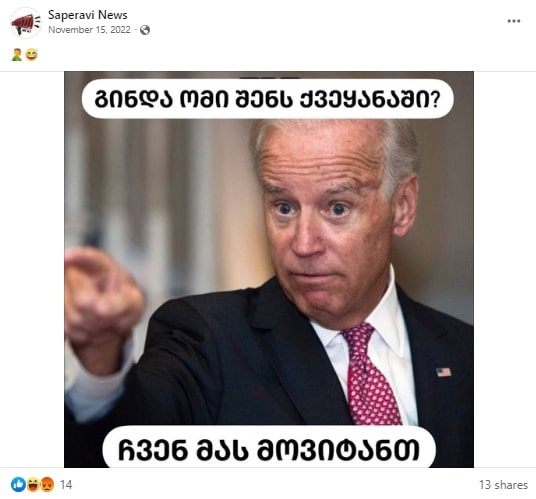
Task: Click the globe public privacy icon
Action: tap(145, 30)
